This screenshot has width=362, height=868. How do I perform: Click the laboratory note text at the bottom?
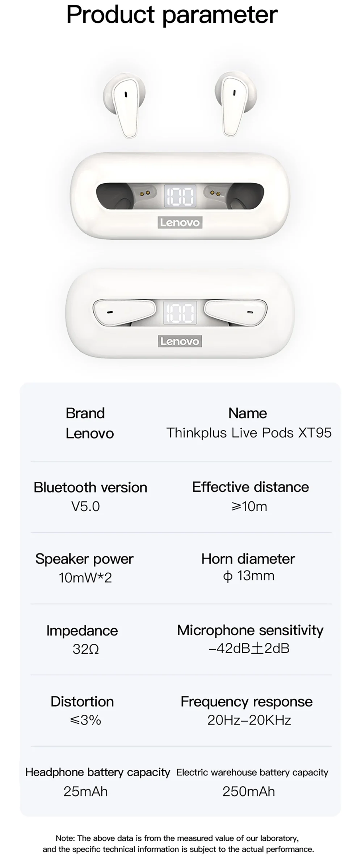tap(178, 844)
